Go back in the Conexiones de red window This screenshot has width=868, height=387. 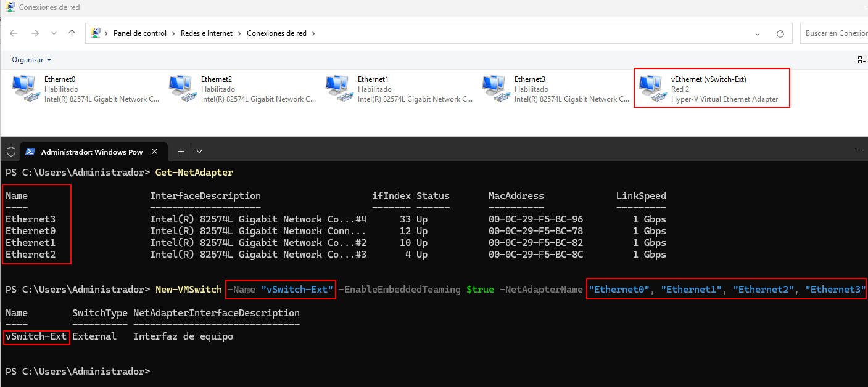pos(14,33)
